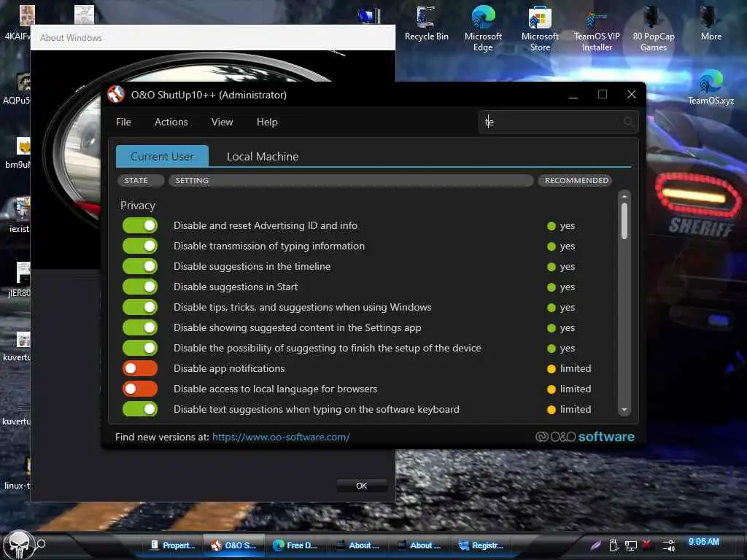Enable Disable access to local language for browsers
Image resolution: width=747 pixels, height=560 pixels.
(139, 389)
